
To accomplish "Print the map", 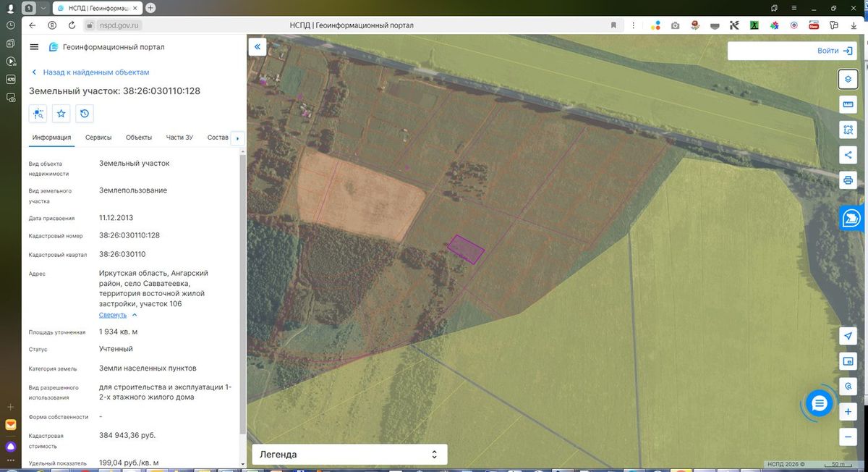I will (848, 180).
